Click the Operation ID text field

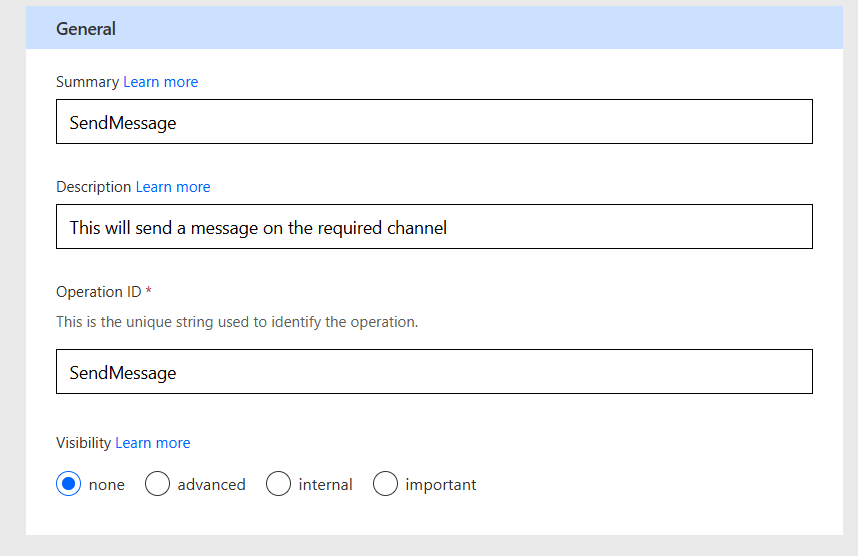point(434,372)
